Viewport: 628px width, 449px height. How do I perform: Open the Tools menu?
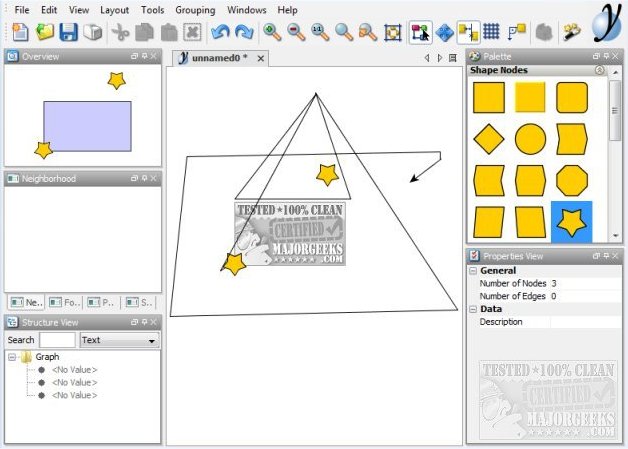(x=153, y=10)
